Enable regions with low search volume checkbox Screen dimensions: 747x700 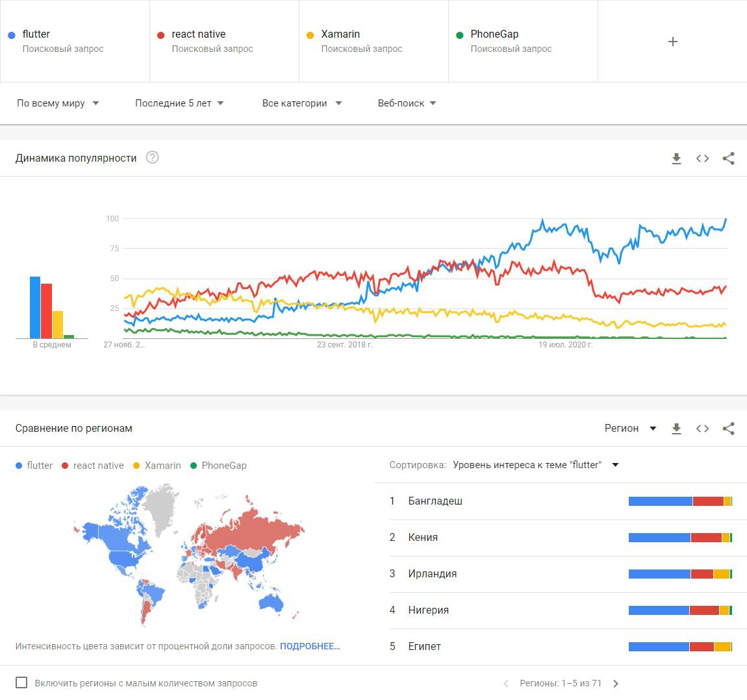pyautogui.click(x=21, y=682)
